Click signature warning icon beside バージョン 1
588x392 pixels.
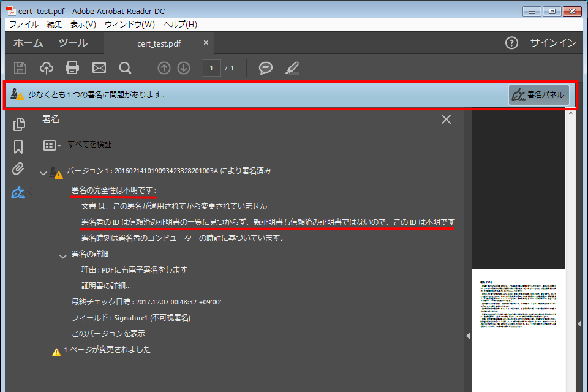(x=56, y=173)
